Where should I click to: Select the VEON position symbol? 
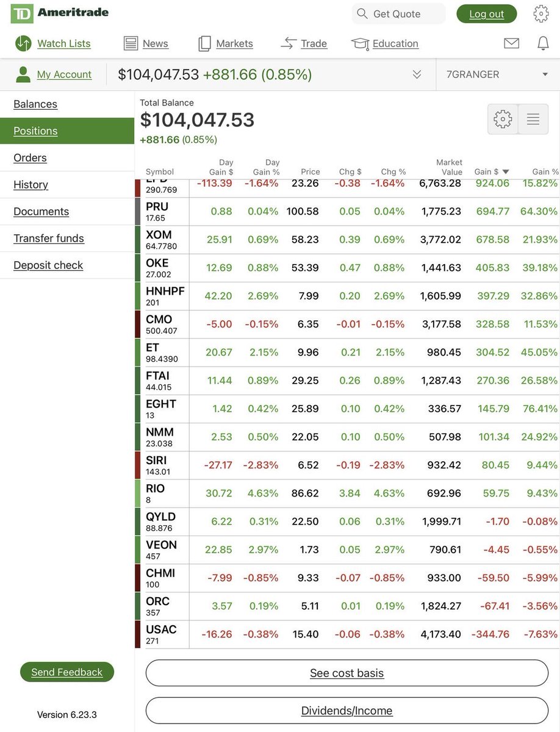tap(162, 545)
